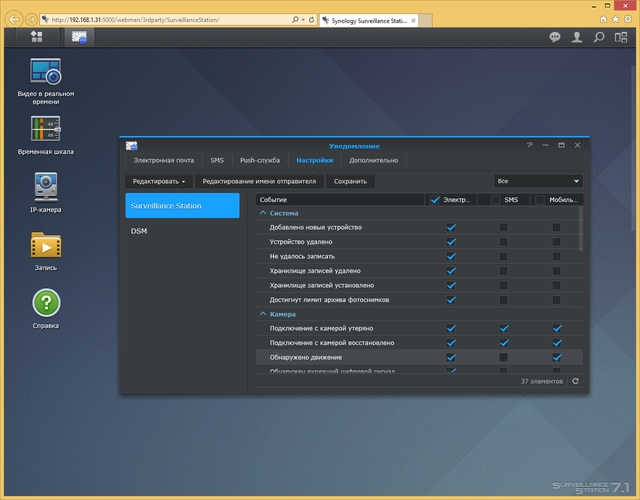Viewport: 640px width, 500px height.
Task: Open the user account icon menu
Action: coord(577,37)
